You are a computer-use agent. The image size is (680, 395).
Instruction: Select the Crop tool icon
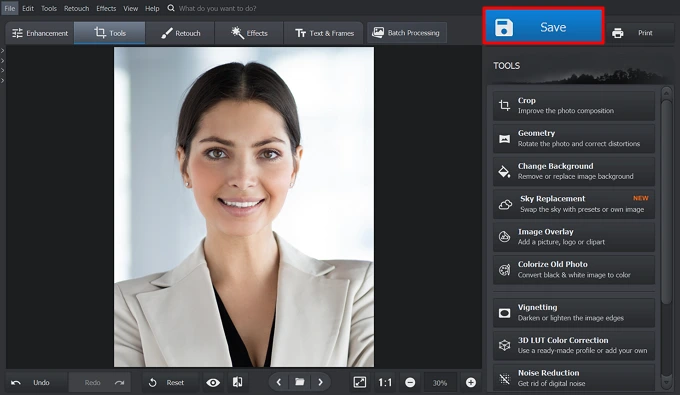[x=504, y=105]
